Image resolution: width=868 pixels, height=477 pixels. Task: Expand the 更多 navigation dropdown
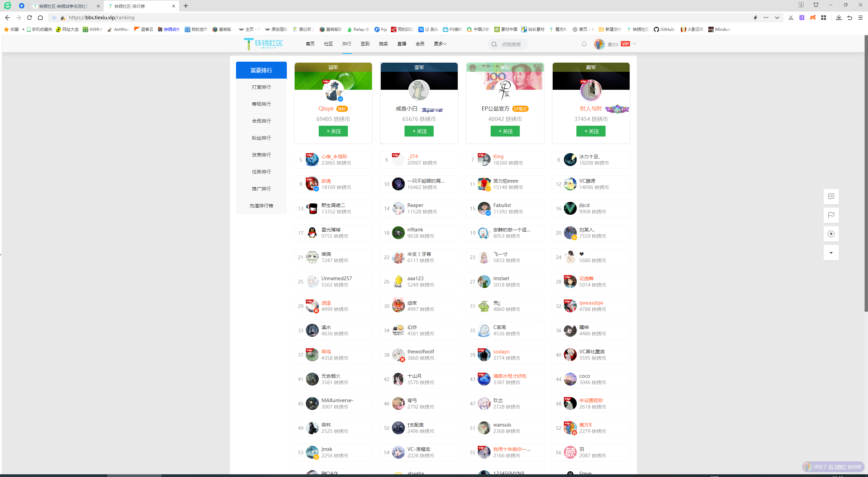440,44
